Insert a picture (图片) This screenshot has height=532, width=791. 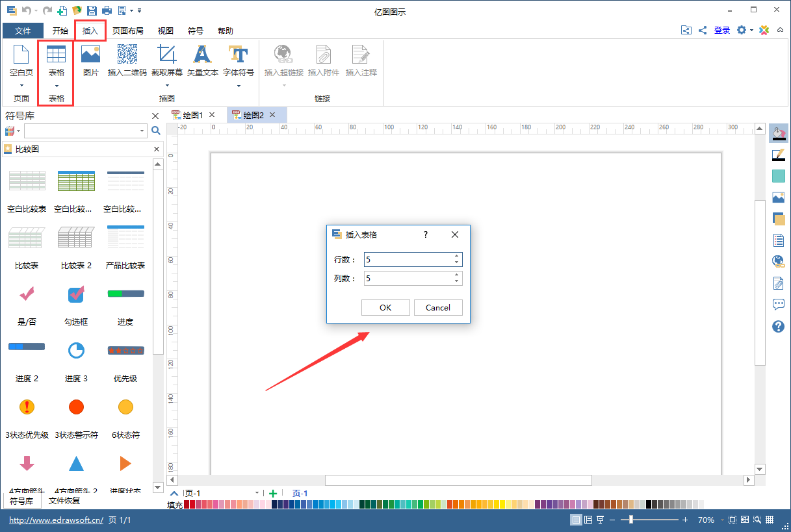click(x=91, y=60)
